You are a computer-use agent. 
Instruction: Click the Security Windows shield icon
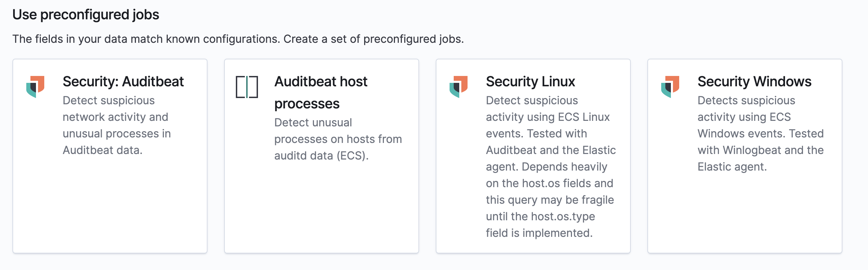(670, 87)
